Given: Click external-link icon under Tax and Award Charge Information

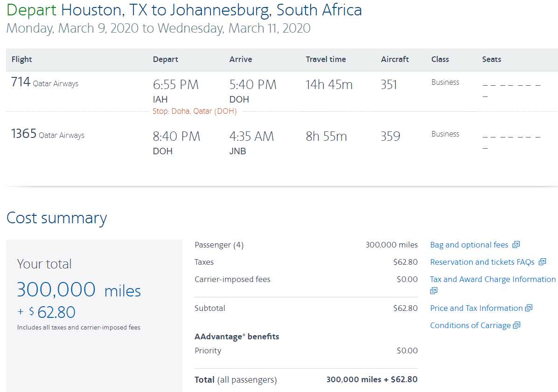Looking at the screenshot, I should click(434, 290).
